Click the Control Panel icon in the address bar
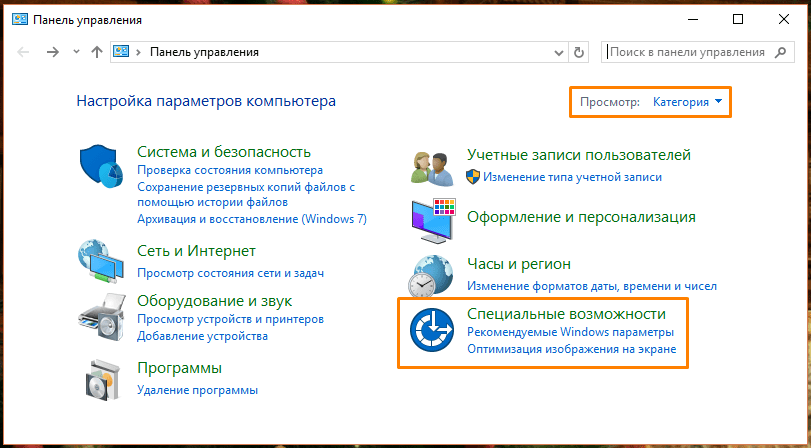 tap(121, 52)
